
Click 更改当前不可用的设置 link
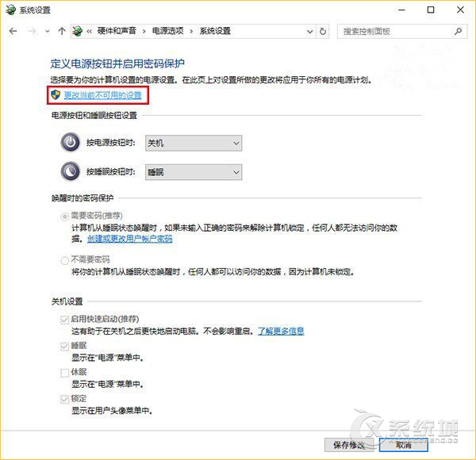[x=102, y=96]
